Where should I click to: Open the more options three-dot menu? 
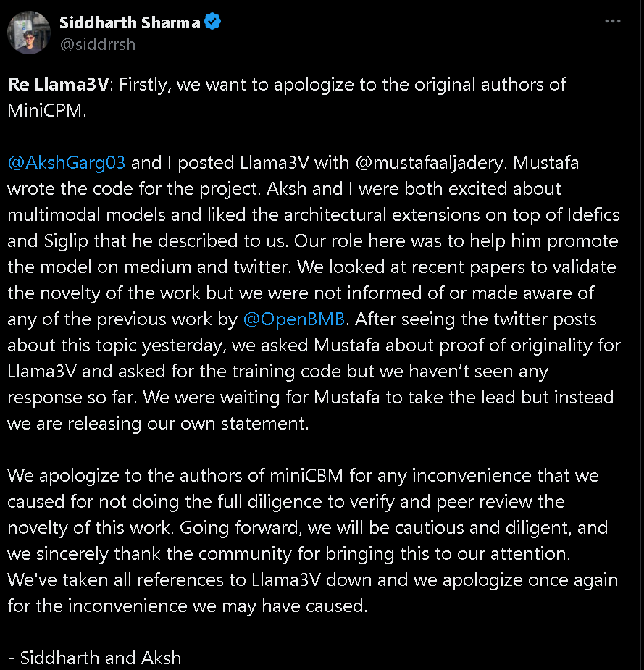coord(612,21)
